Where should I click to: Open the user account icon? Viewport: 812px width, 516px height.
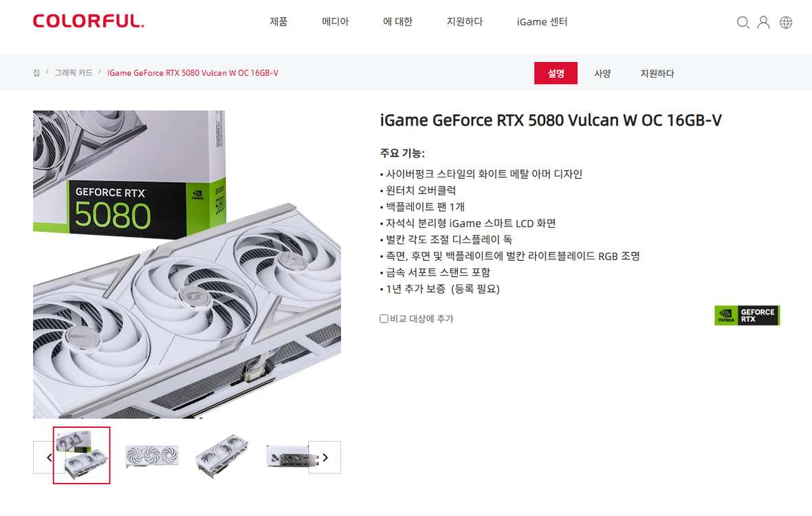tap(763, 22)
